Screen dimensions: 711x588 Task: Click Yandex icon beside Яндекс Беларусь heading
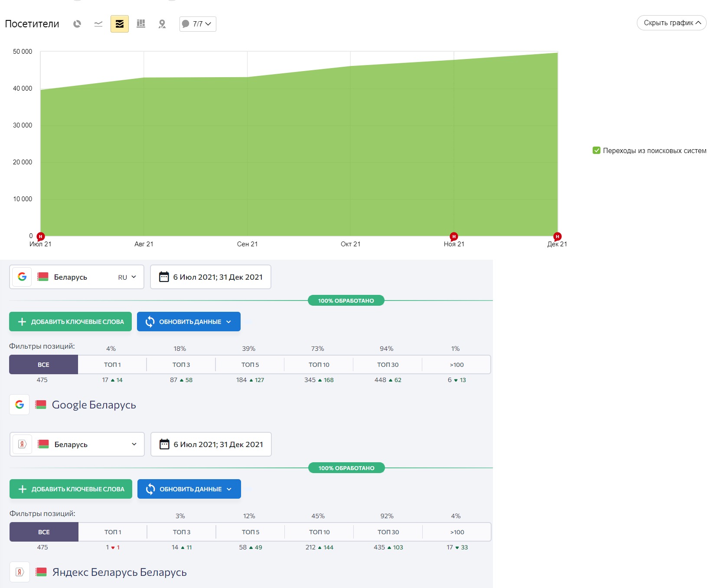click(20, 572)
